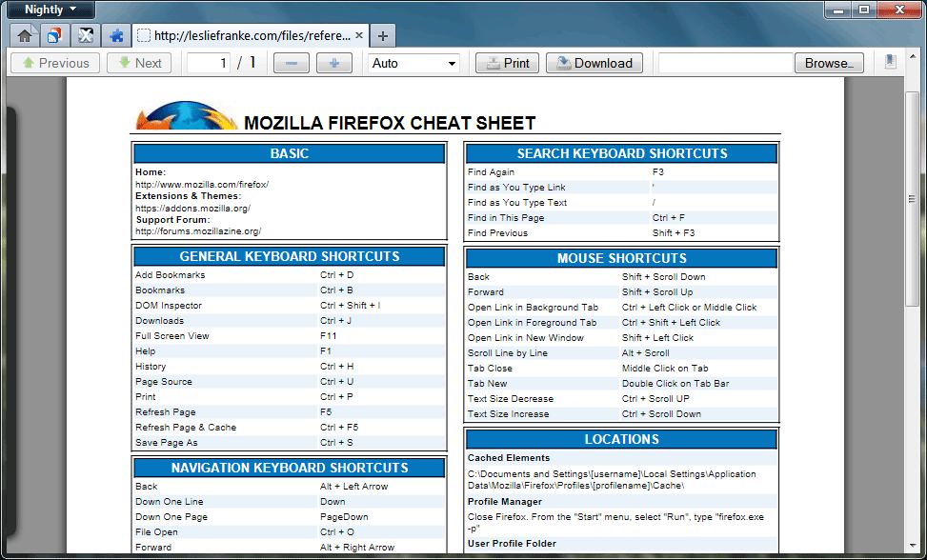
Task: Click the Page Source row text
Action: pos(164,382)
